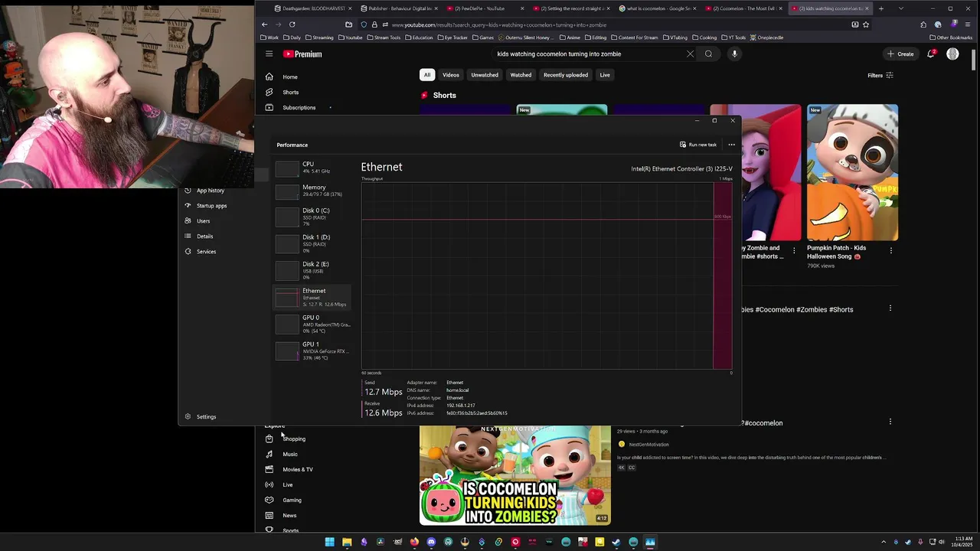Select the All filter chip
980x551 pixels.
click(427, 75)
